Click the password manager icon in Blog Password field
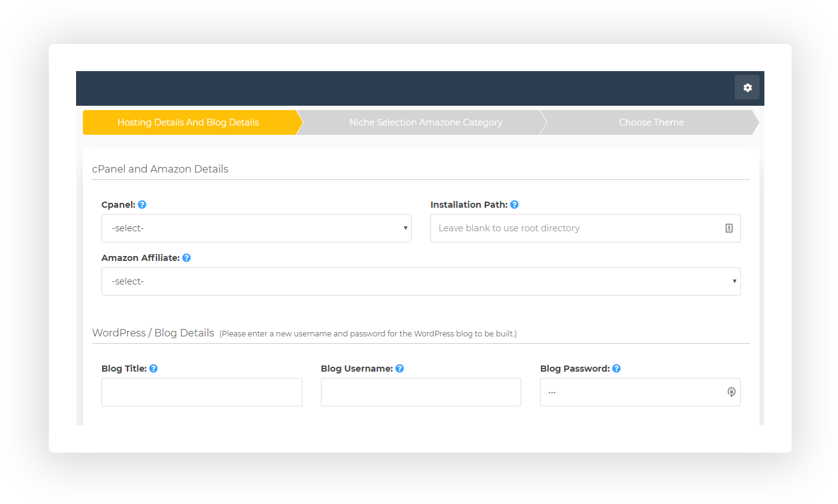This screenshot has height=504, width=838. coord(731,392)
